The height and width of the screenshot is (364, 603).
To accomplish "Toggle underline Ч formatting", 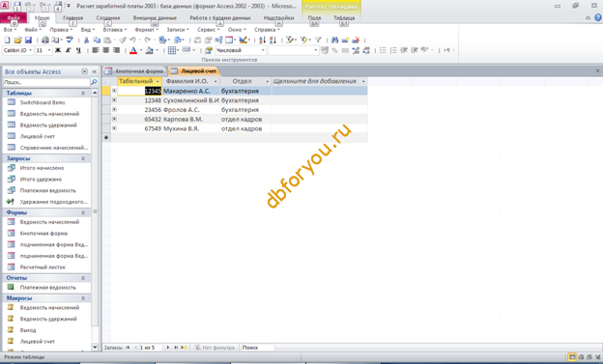I will point(78,50).
